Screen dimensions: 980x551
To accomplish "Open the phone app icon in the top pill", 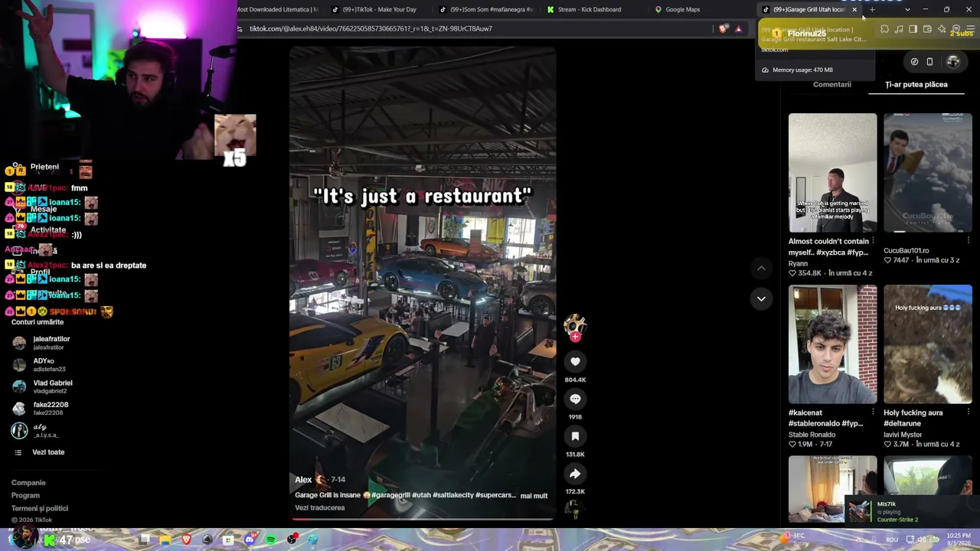I will coord(929,62).
